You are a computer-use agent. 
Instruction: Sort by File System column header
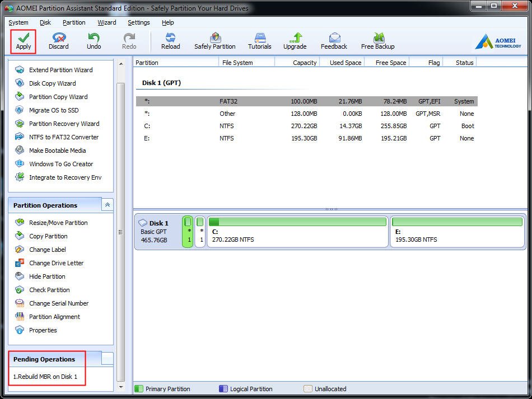(x=246, y=63)
